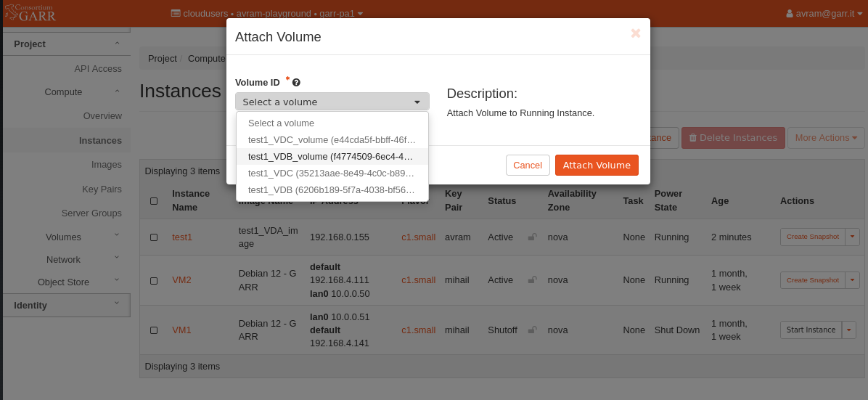
Task: Open the avram@garr.it user menu
Action: (824, 13)
